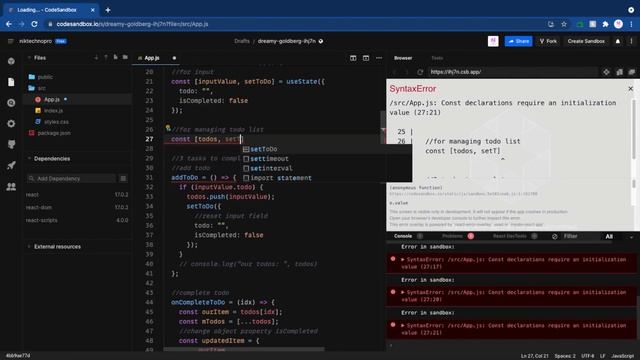Viewport: 640px width, 360px height.
Task: Open the Deployment rocket sidebar icon
Action: click(x=11, y=165)
